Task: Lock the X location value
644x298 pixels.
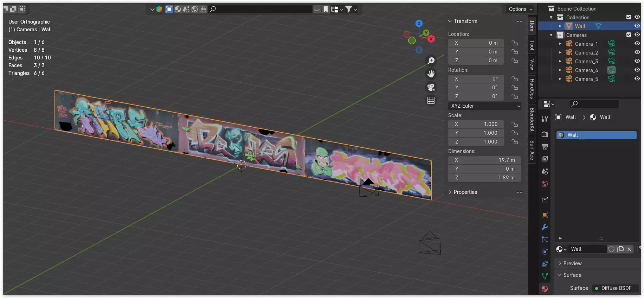Action: click(x=515, y=43)
